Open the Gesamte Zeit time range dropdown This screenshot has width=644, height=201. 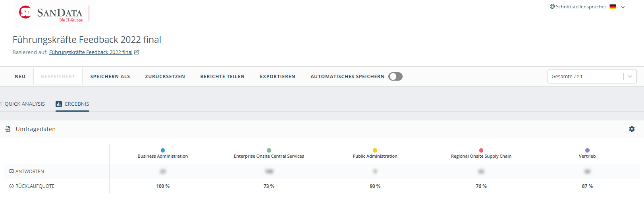tap(592, 76)
